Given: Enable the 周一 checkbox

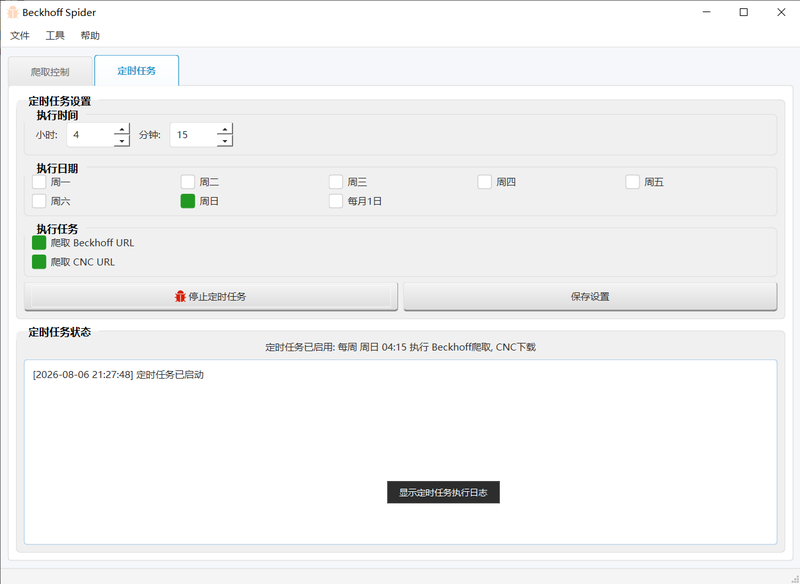Looking at the screenshot, I should tap(39, 182).
